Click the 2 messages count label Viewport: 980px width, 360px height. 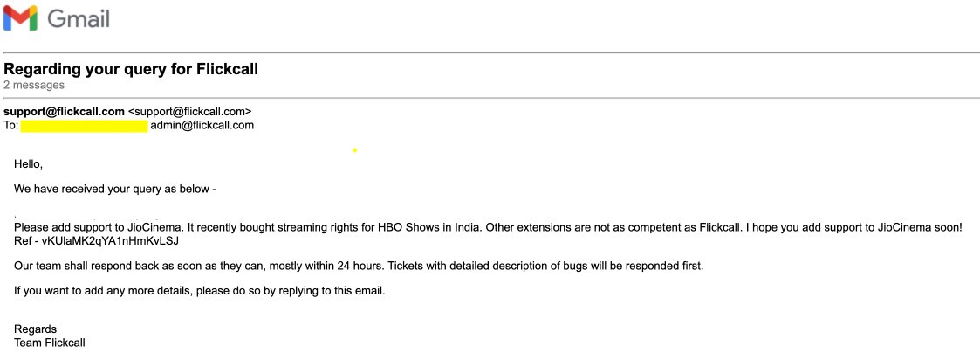pos(34,85)
